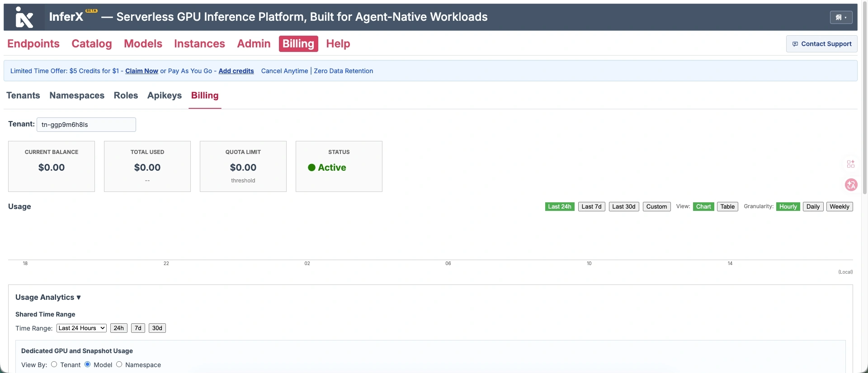Click the 30d shortcut beside Time Range
The height and width of the screenshot is (373, 868).
pyautogui.click(x=157, y=328)
